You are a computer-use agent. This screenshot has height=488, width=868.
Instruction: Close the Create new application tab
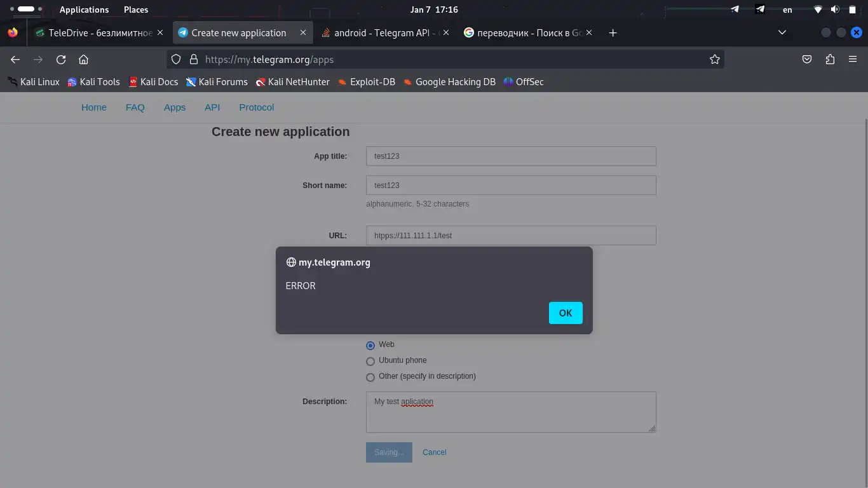pos(303,32)
